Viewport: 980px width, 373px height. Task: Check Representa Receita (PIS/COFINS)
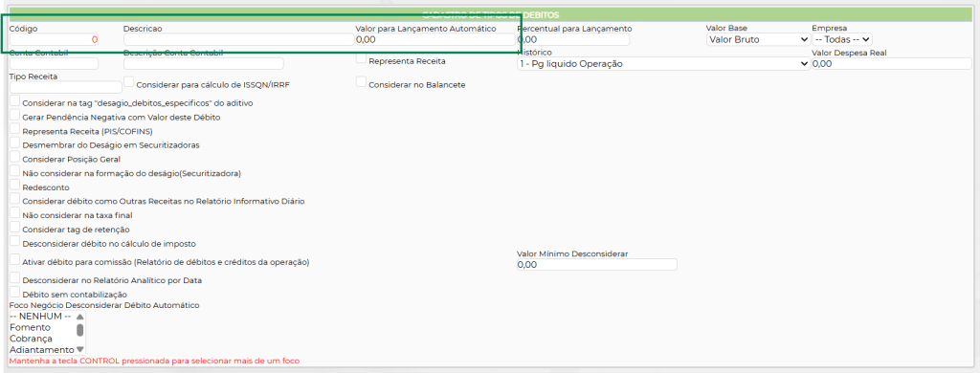point(15,129)
